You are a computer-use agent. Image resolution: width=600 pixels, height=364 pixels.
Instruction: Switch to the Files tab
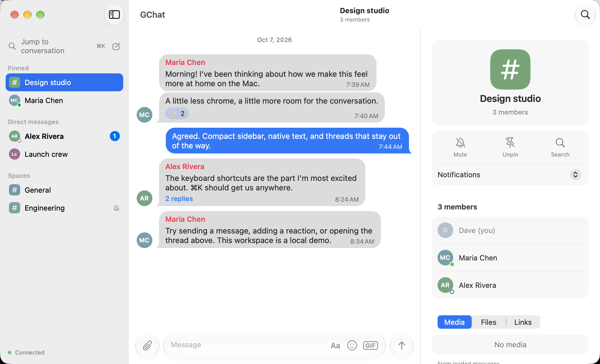pyautogui.click(x=489, y=322)
